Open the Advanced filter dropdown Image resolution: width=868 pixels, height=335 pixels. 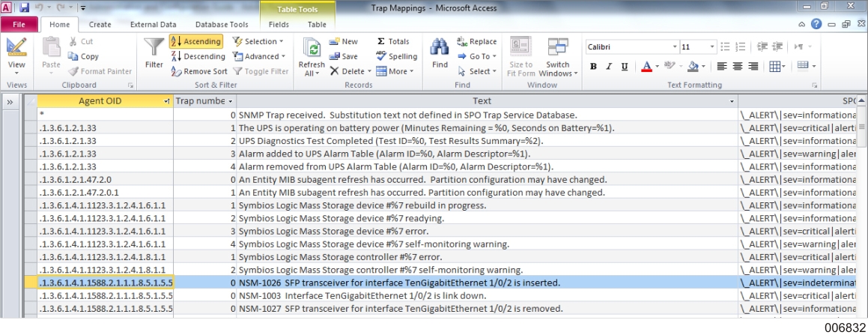pos(259,56)
